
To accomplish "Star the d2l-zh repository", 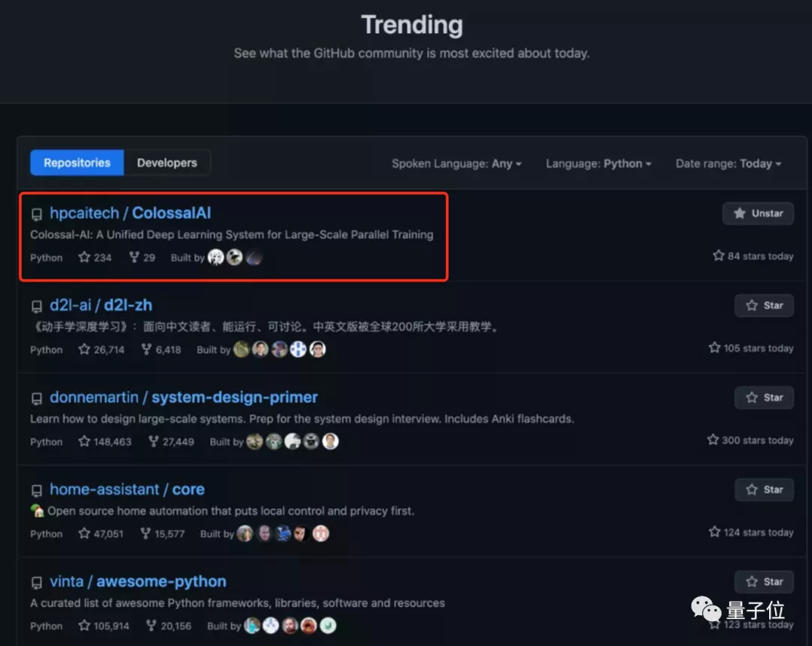I will coord(764,305).
